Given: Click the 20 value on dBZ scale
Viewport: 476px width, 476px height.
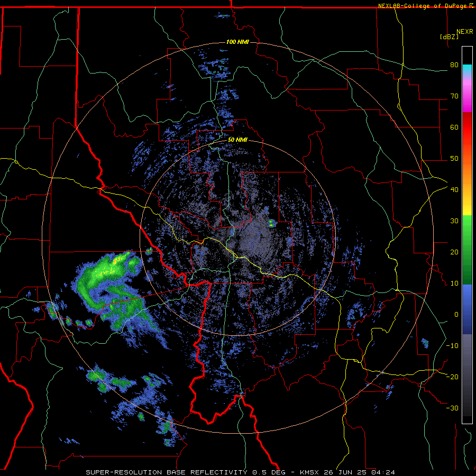Looking at the screenshot, I should 454,252.
